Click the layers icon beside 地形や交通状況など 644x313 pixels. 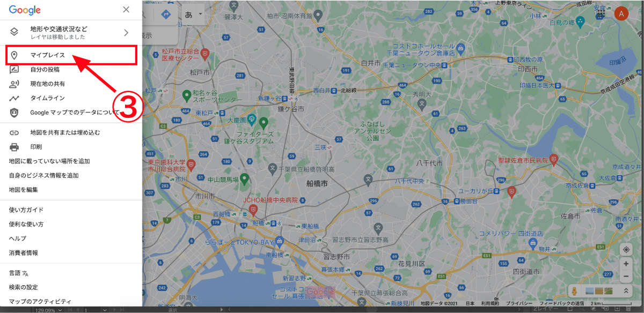point(14,32)
